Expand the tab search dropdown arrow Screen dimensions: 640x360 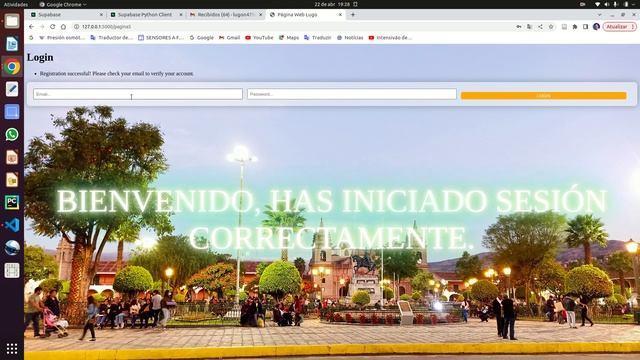[x=600, y=15]
